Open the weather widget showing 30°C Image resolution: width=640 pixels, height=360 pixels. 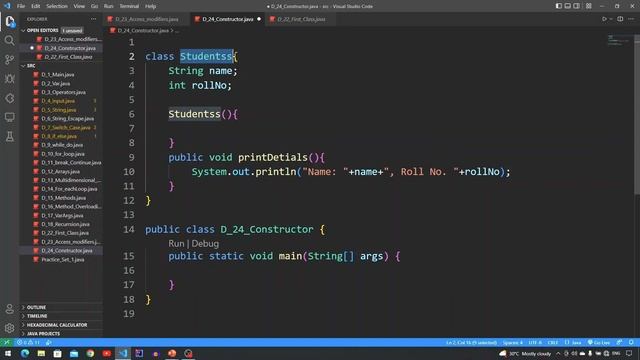(525, 353)
